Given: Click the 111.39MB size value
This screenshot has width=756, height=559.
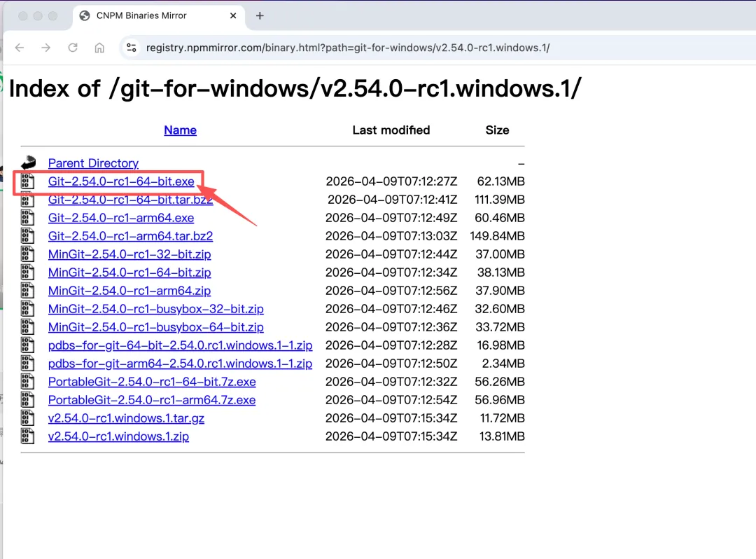Looking at the screenshot, I should (x=500, y=200).
